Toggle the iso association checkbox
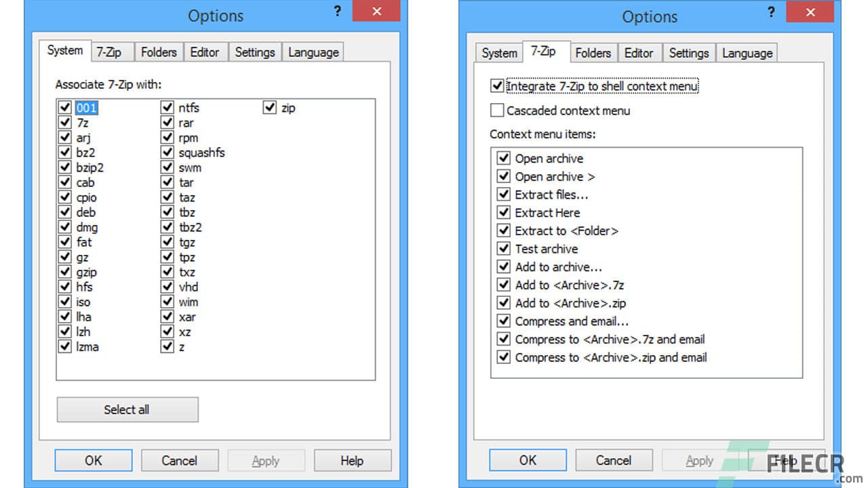This screenshot has width=868, height=488. pyautogui.click(x=65, y=302)
